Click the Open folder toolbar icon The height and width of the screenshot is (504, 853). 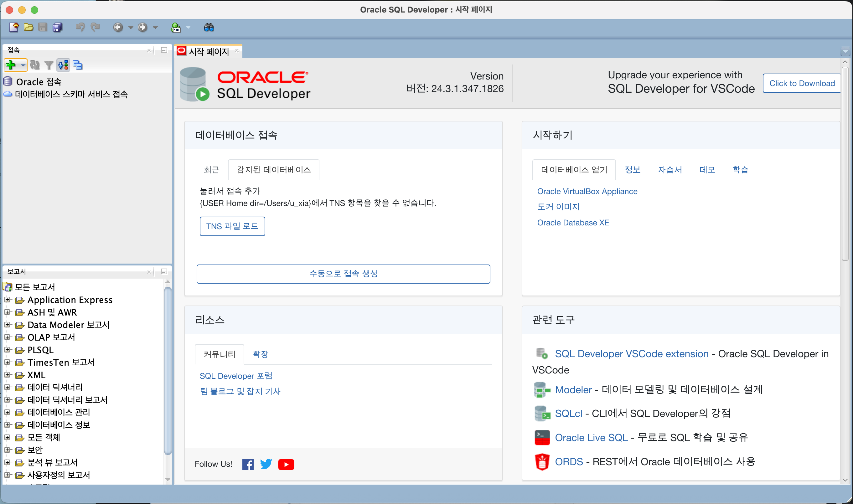[x=28, y=27]
